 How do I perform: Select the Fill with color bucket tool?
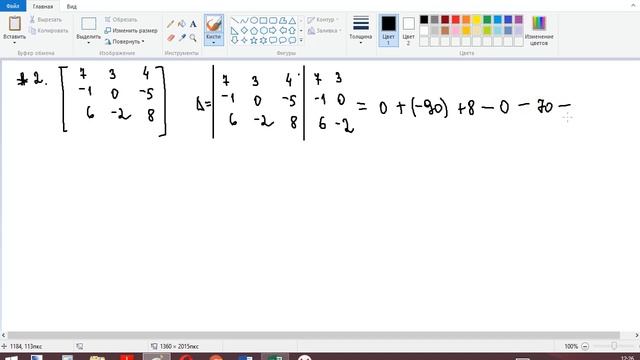[182, 24]
